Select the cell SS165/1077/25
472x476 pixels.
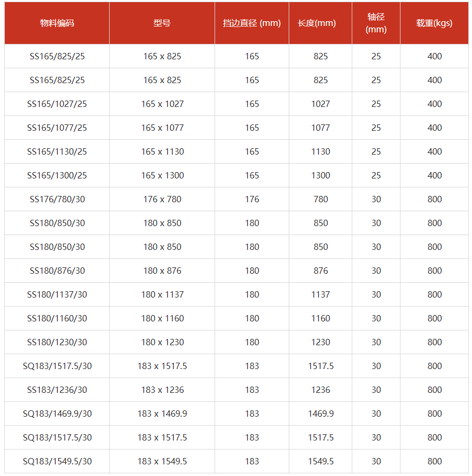tap(57, 128)
